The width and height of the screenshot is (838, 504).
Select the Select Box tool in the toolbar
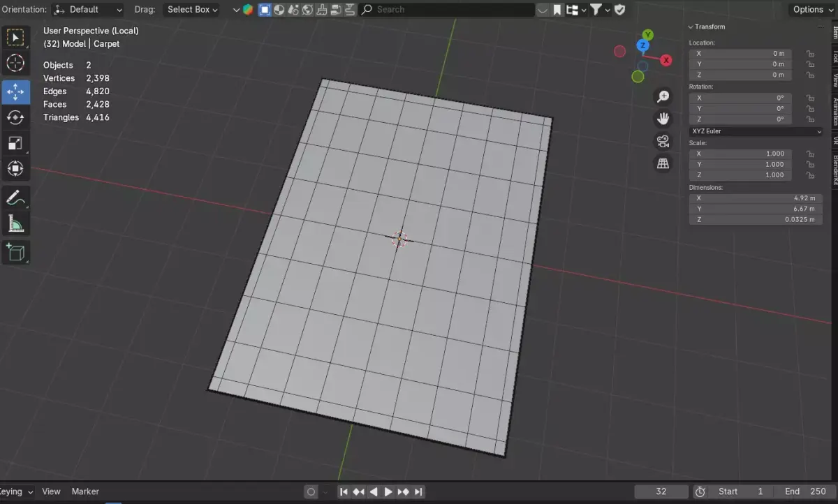(x=15, y=38)
